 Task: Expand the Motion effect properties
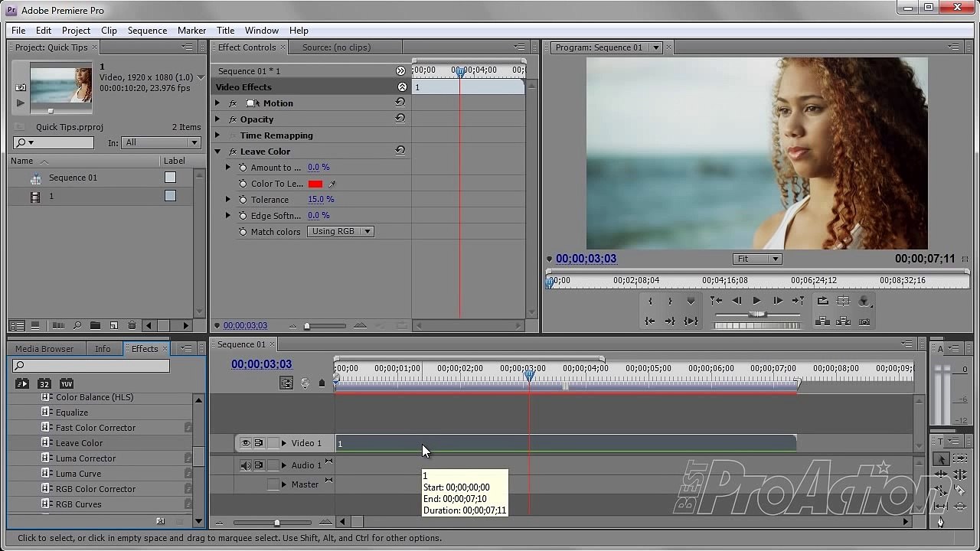tap(217, 103)
